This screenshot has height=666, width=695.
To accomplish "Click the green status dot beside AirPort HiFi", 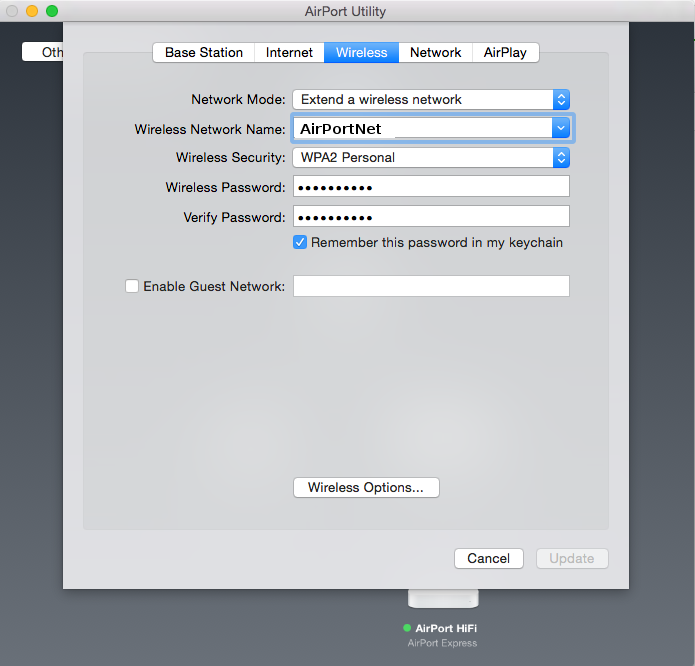I will click(x=407, y=628).
